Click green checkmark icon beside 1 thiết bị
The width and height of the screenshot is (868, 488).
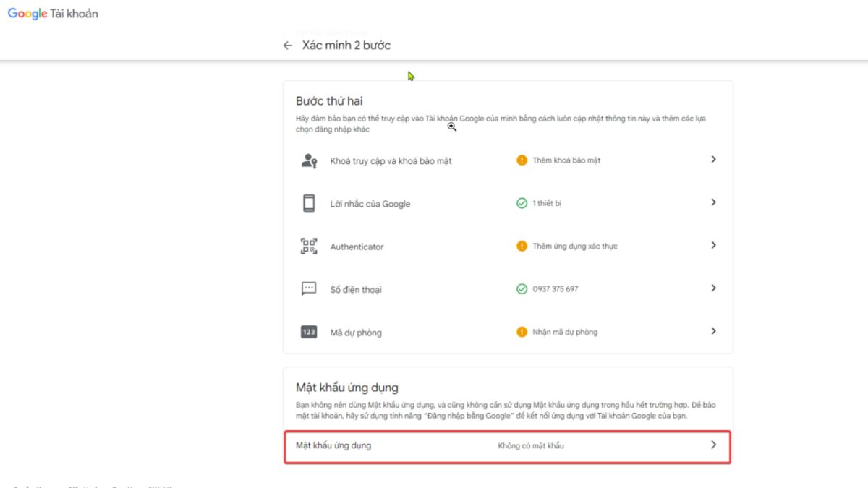(x=522, y=203)
